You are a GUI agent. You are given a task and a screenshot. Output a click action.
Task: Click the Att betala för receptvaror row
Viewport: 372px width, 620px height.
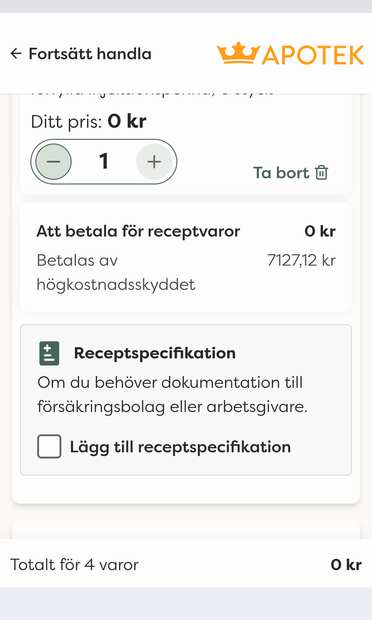[x=186, y=231]
